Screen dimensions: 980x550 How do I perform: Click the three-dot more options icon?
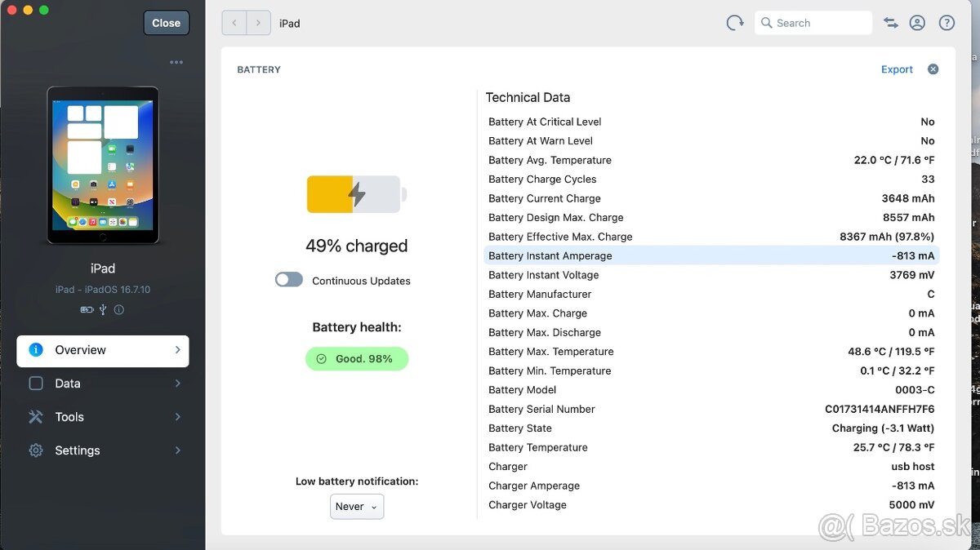176,63
